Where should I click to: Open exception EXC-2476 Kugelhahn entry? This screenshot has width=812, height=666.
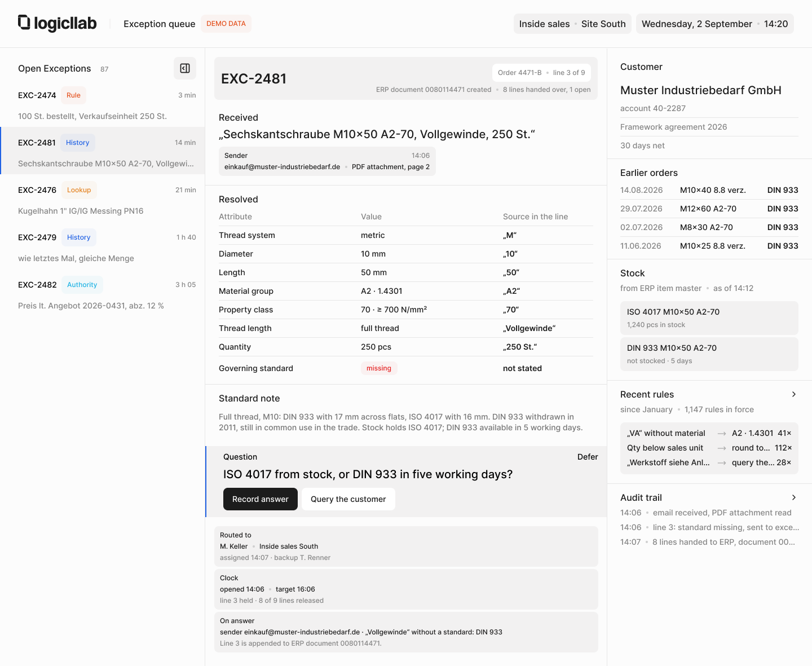tap(102, 198)
